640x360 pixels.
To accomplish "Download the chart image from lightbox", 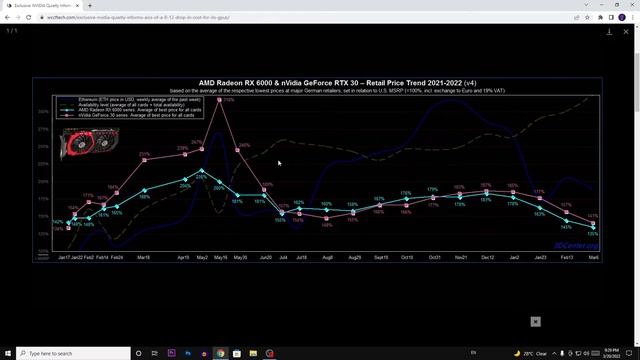I will point(609,32).
